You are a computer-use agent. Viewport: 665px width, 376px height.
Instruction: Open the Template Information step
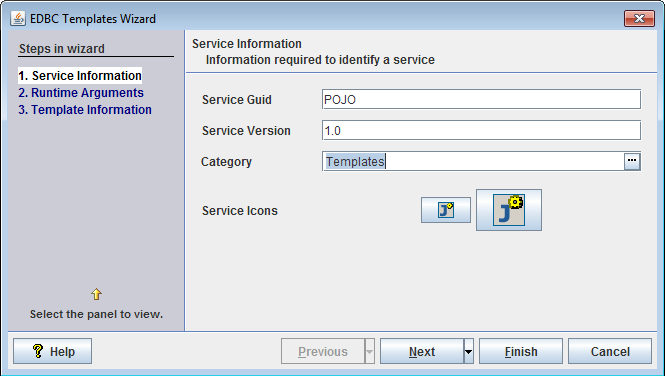[x=85, y=109]
